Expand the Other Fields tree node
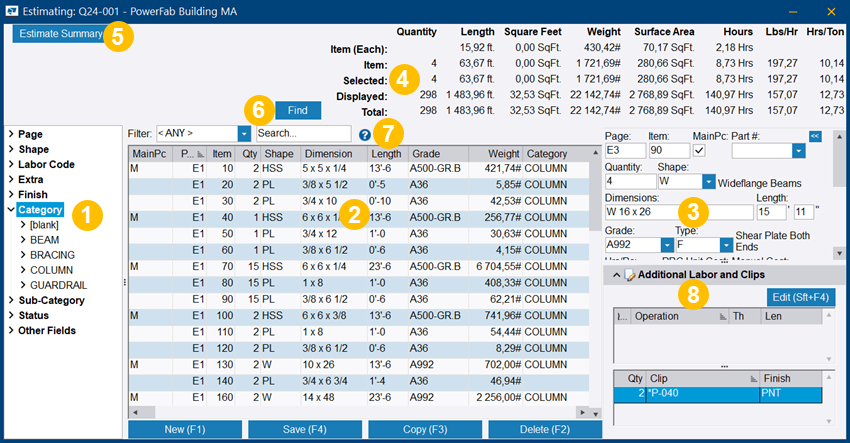This screenshot has width=850, height=443. point(11,330)
